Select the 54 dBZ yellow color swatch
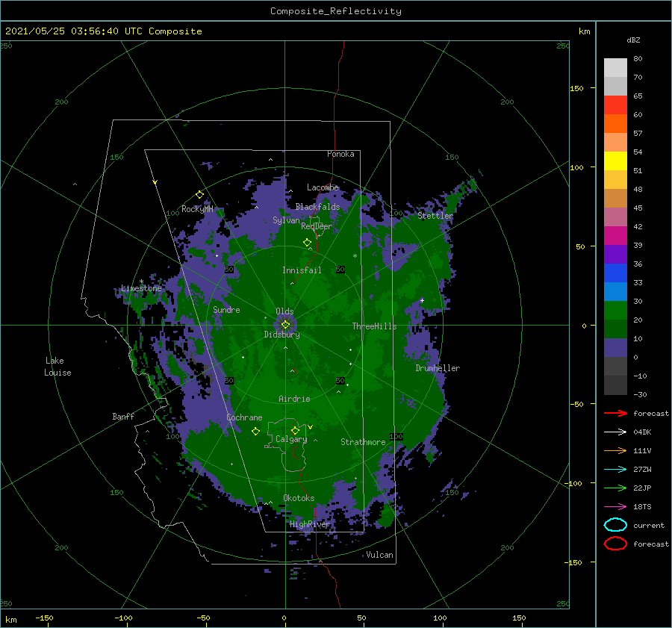 (x=615, y=161)
